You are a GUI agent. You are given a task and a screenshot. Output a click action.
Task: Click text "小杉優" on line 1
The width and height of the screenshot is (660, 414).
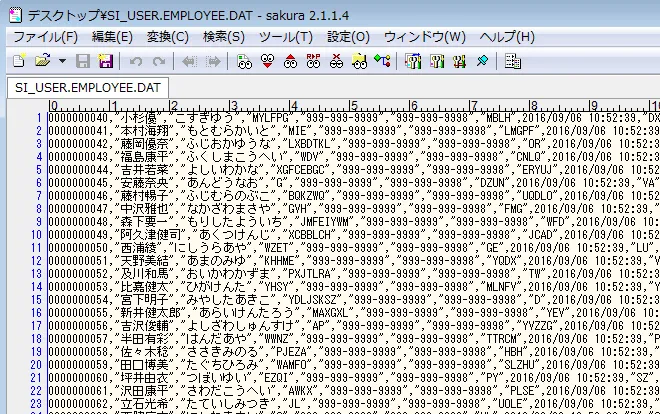(x=138, y=118)
